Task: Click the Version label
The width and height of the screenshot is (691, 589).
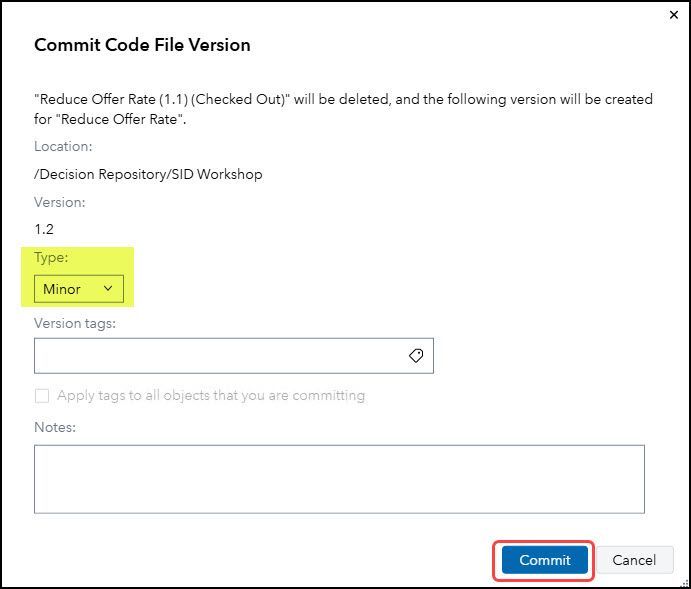Action: [60, 202]
